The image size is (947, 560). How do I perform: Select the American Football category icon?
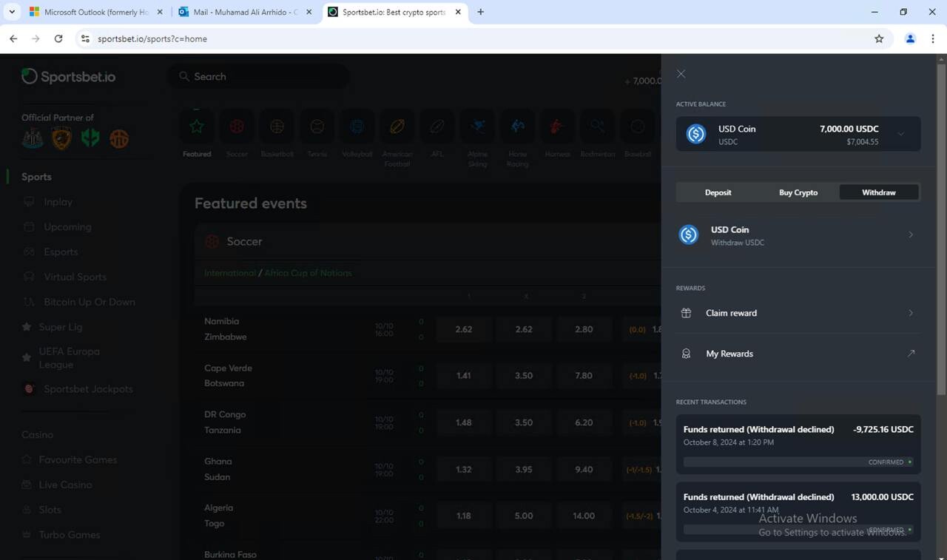[x=397, y=126]
